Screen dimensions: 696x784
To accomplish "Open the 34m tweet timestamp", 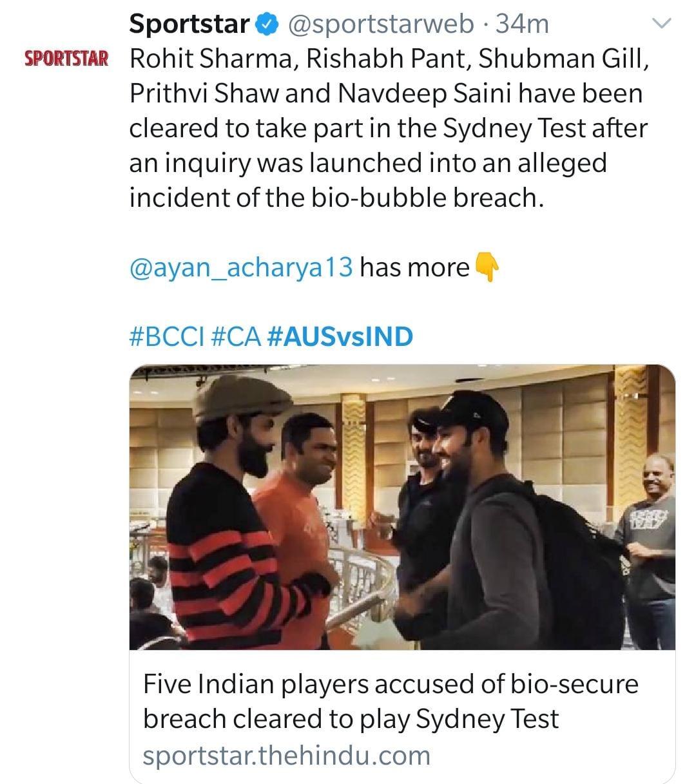I will tap(522, 24).
